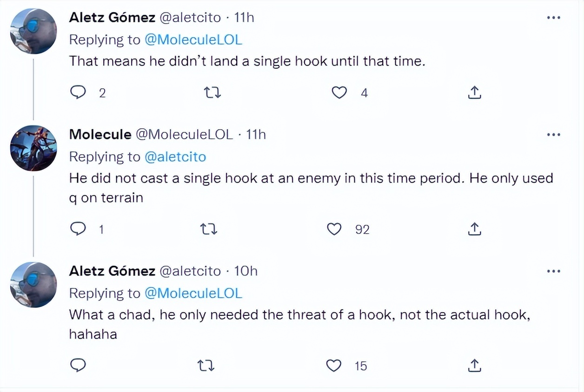Retweet the "What a chad" tweet

pyautogui.click(x=206, y=366)
